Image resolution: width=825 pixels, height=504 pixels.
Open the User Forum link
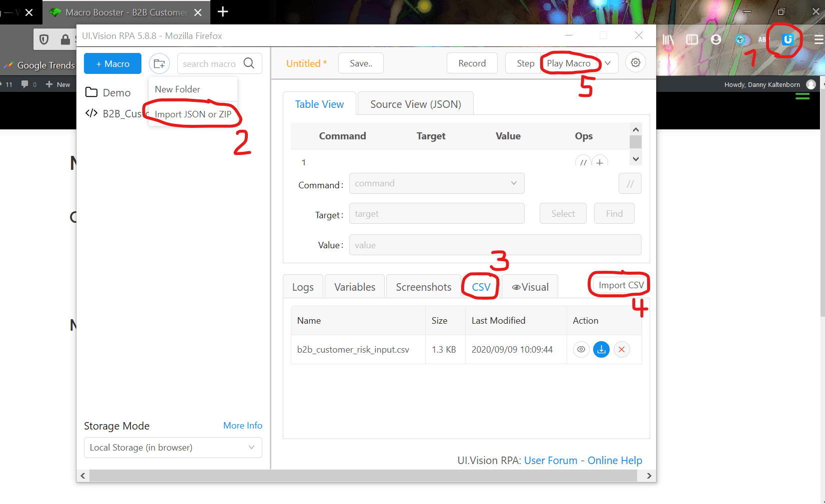[x=550, y=461]
